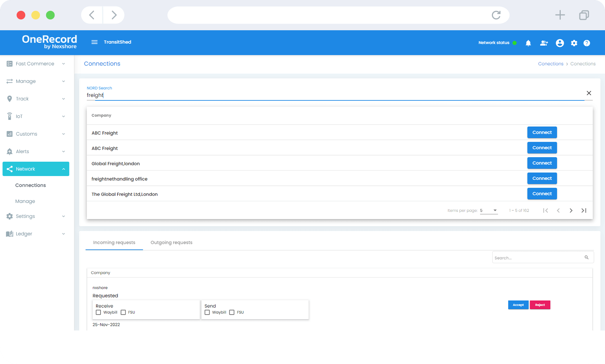
Task: Go back with the browser back arrow
Action: tap(92, 15)
